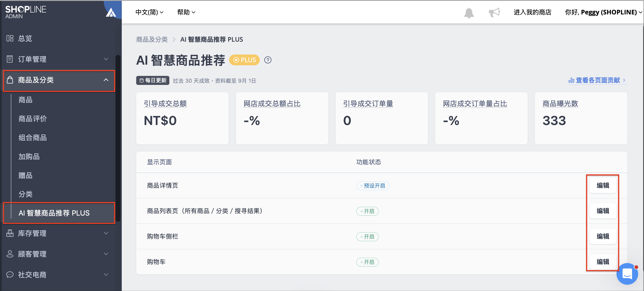Go to 总览 in the sidebar
Screen dimensions: 644x291
[x=25, y=38]
